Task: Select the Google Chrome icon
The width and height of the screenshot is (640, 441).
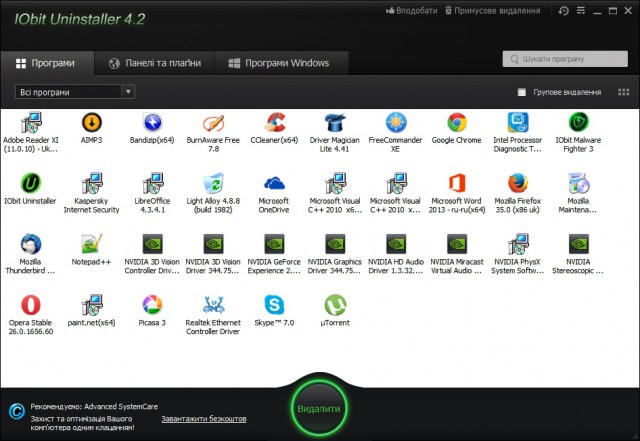Action: pos(457,122)
